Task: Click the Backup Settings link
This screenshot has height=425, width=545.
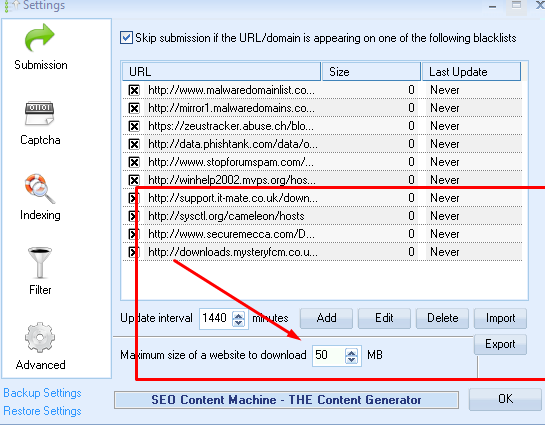Action: coord(42,393)
